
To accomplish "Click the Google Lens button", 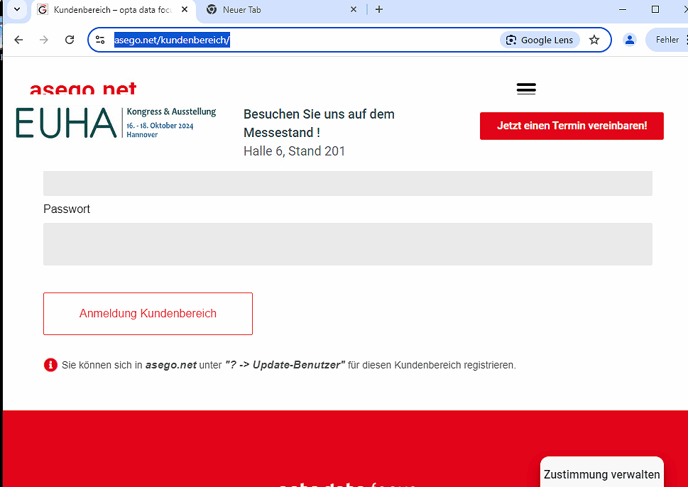I will [x=541, y=40].
